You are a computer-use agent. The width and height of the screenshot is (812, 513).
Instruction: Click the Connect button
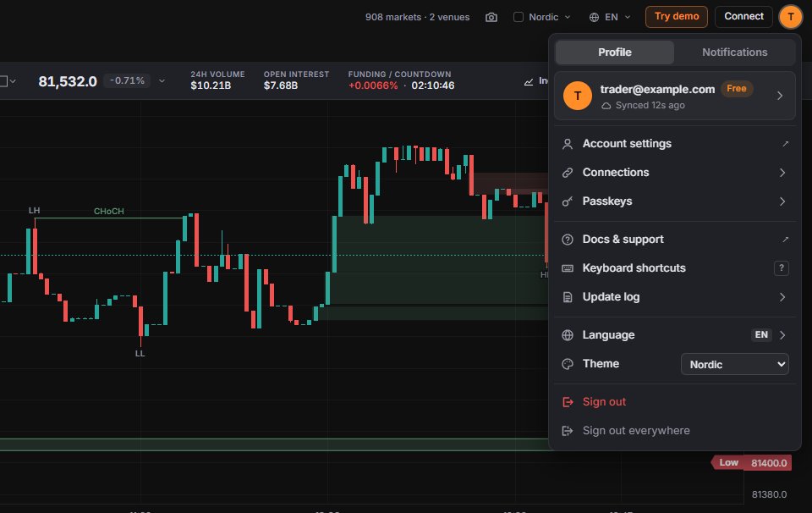pos(743,17)
